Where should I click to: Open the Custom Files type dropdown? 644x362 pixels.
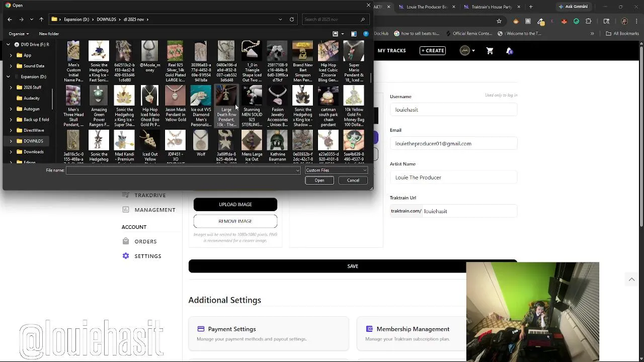(336, 170)
